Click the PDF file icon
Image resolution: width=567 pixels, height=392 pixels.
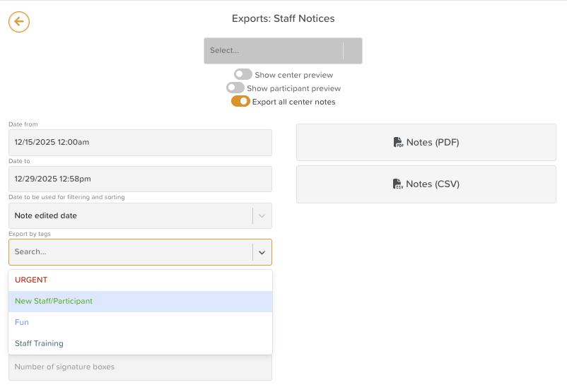pyautogui.click(x=398, y=143)
